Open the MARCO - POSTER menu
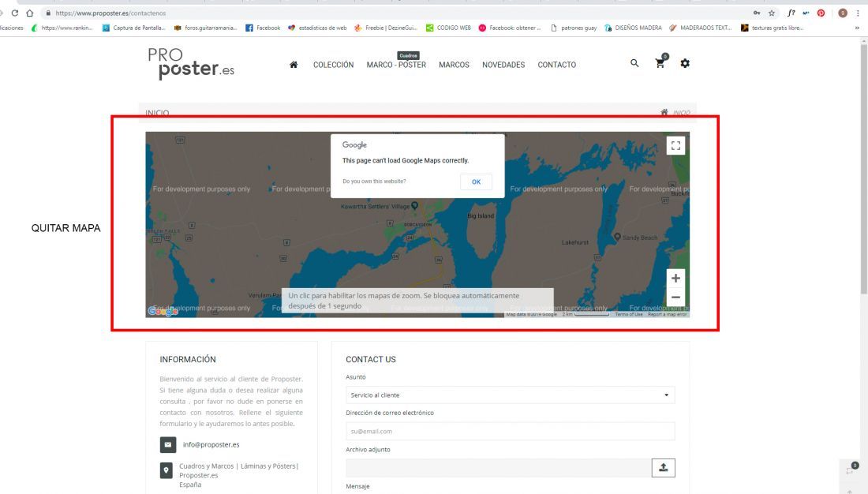The height and width of the screenshot is (494, 868). 396,65
